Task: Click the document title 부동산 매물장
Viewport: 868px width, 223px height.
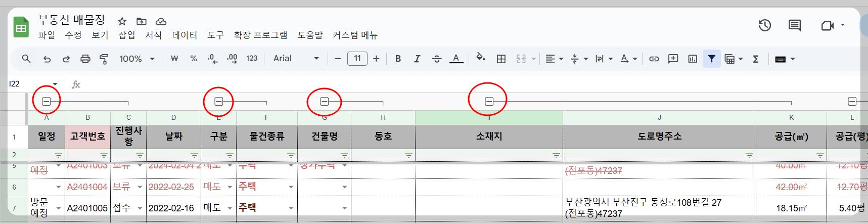Action: point(72,20)
